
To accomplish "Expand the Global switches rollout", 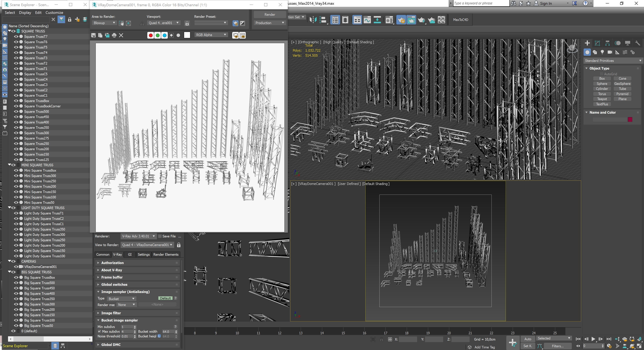I will pyautogui.click(x=114, y=284).
